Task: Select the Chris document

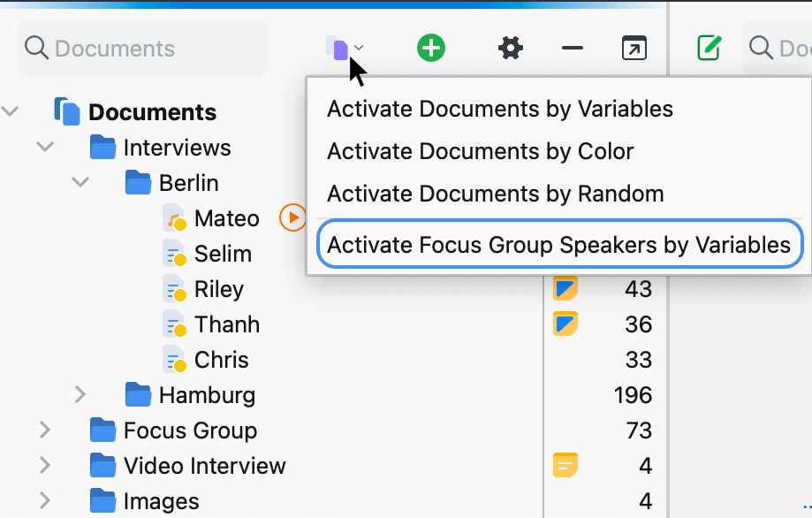Action: (x=221, y=360)
